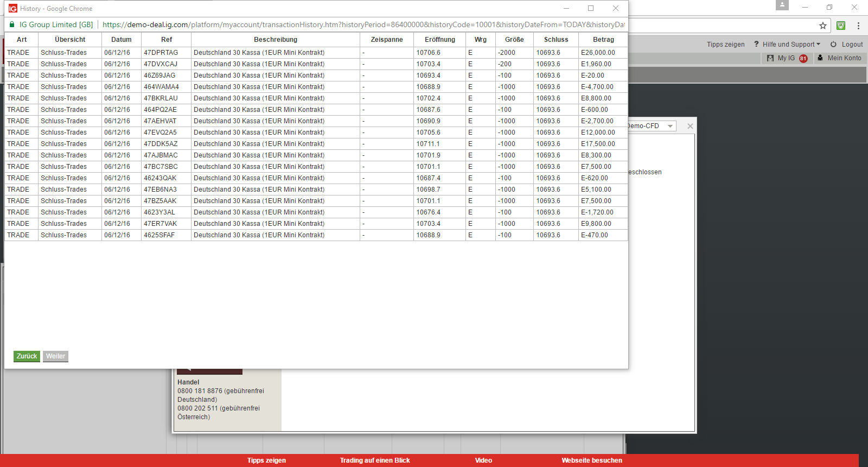Click amount E12,000.00
This screenshot has height=467, width=868.
click(598, 132)
